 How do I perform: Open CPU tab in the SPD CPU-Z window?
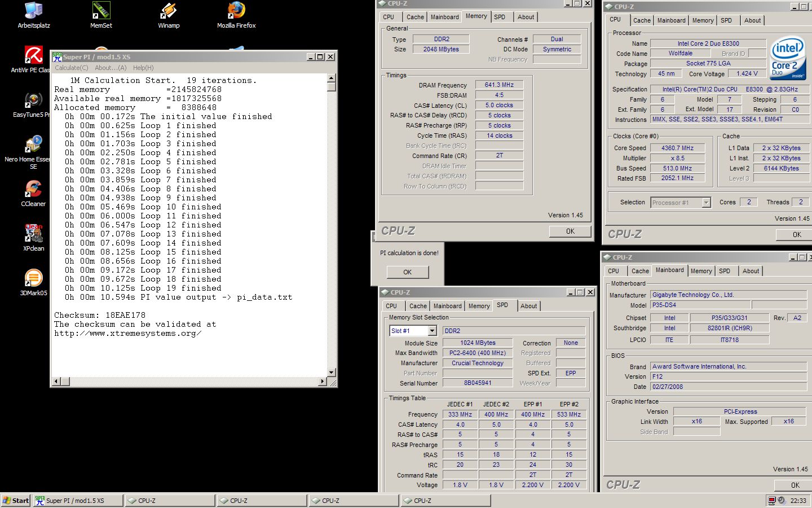(x=391, y=306)
